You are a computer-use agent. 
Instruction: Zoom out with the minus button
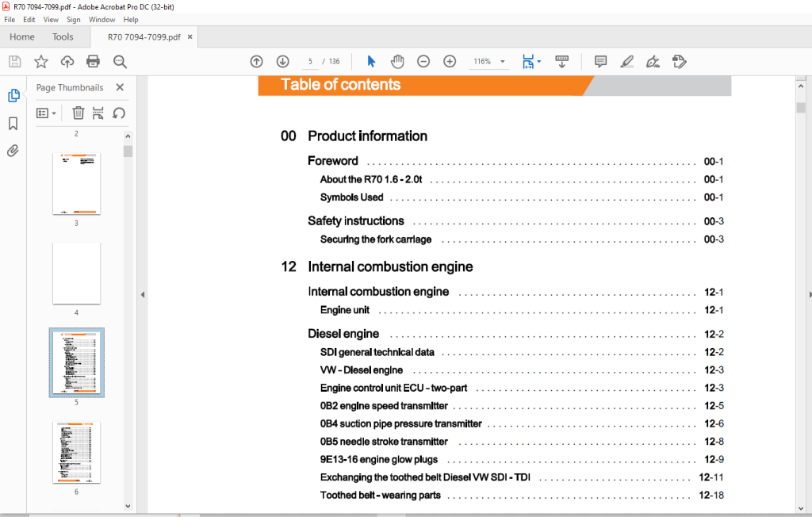(423, 62)
